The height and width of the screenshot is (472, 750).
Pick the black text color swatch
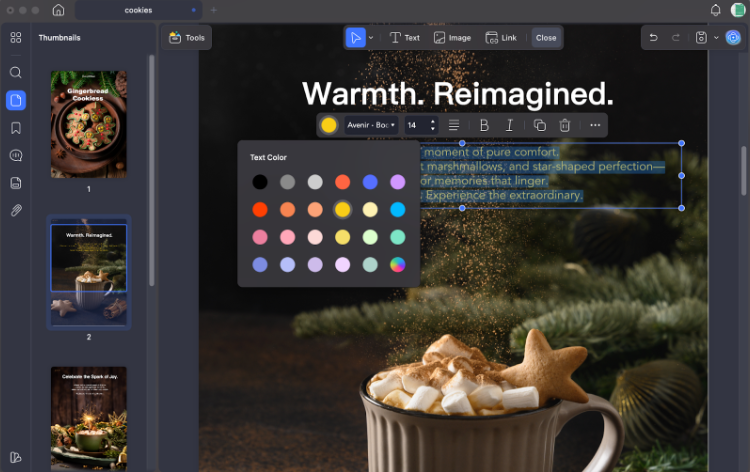click(259, 182)
